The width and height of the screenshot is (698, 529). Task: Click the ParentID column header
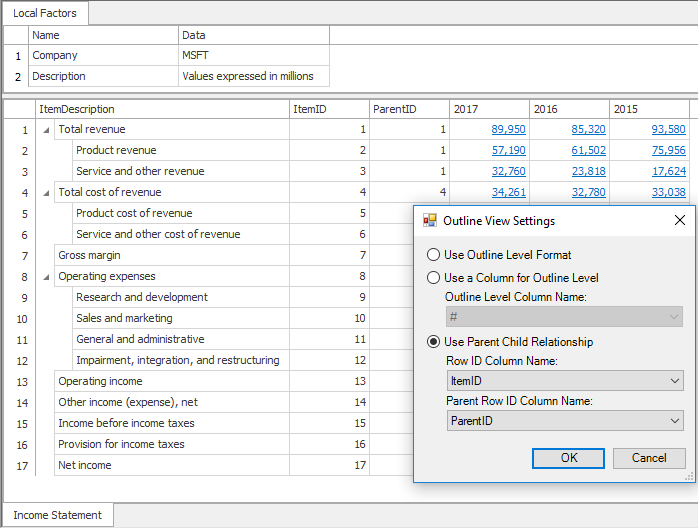tap(410, 109)
